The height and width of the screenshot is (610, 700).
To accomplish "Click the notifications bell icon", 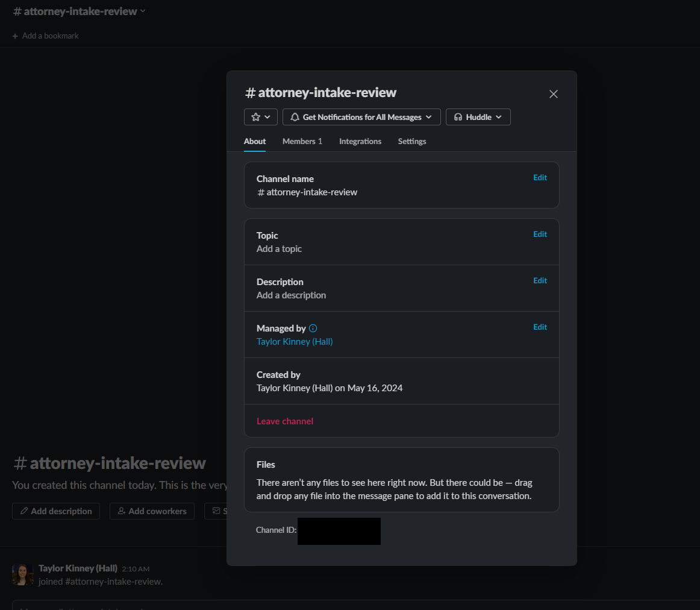I will pyautogui.click(x=296, y=116).
